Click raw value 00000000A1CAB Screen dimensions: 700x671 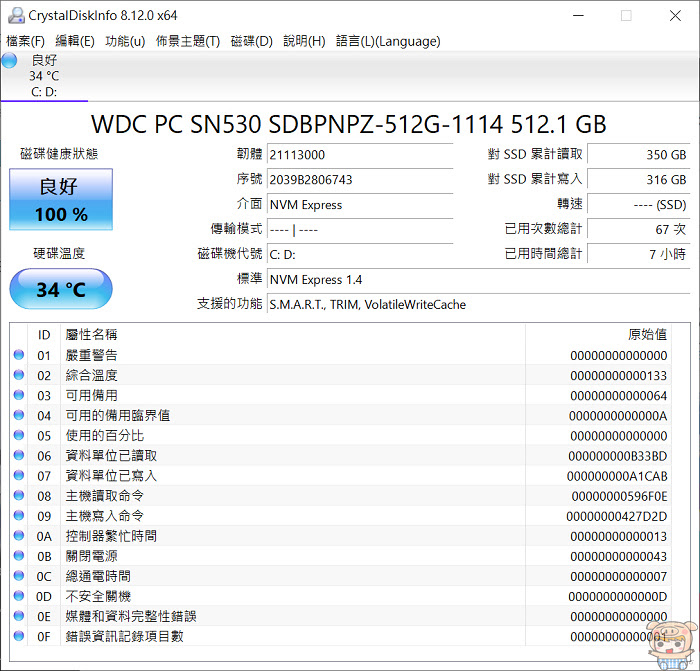[x=617, y=476]
